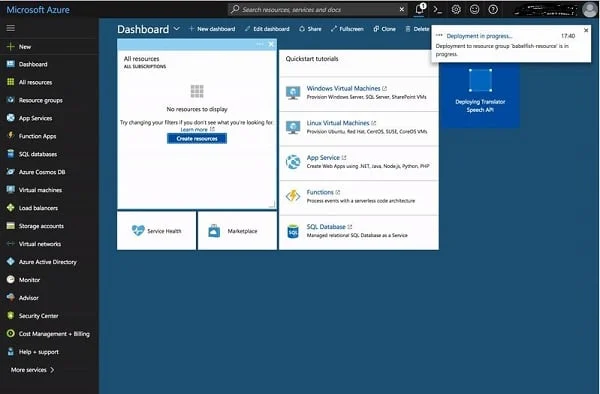Open Resource groups in sidebar
Image resolution: width=600 pixels, height=394 pixels.
click(x=41, y=100)
